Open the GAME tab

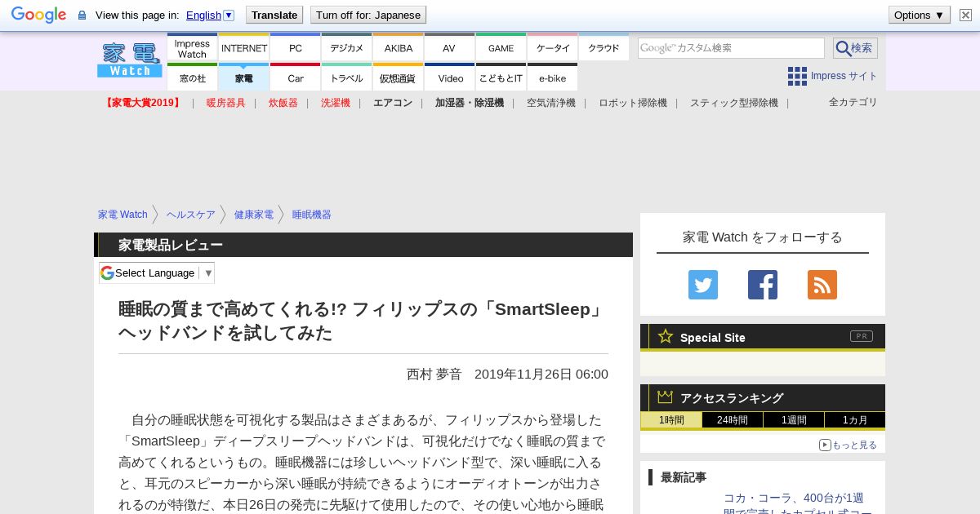[501, 48]
